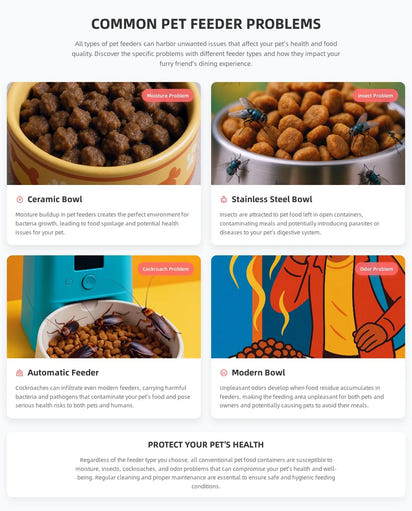Screen dimensions: 412x511
Task: Select the Cockroach Problem badge
Action: (166, 269)
